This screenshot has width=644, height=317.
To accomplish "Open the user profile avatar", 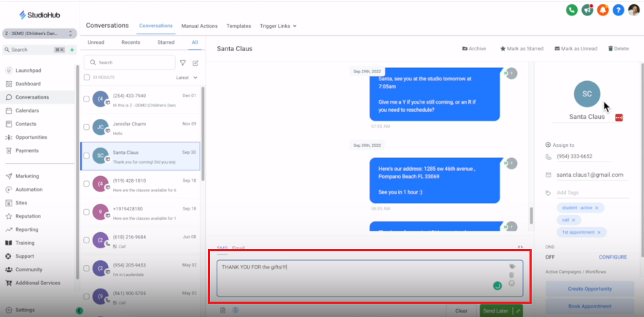I will (x=634, y=10).
